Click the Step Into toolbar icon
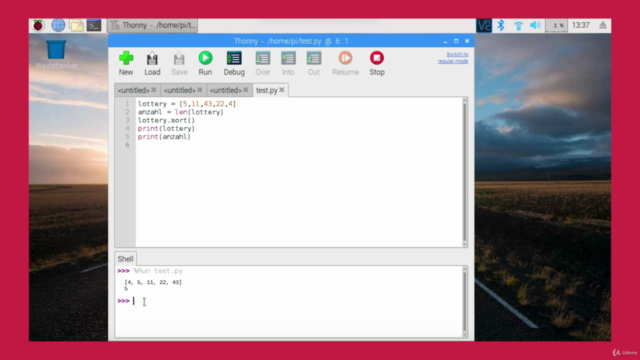 (288, 63)
